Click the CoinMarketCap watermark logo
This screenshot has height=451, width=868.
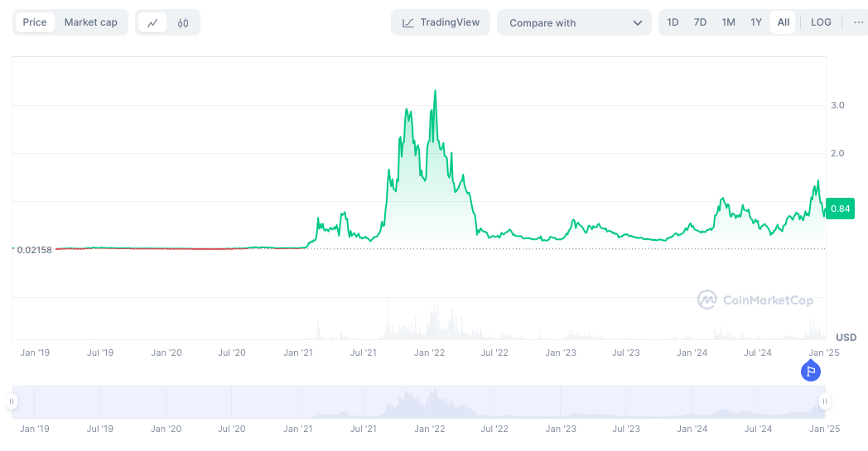pos(755,300)
